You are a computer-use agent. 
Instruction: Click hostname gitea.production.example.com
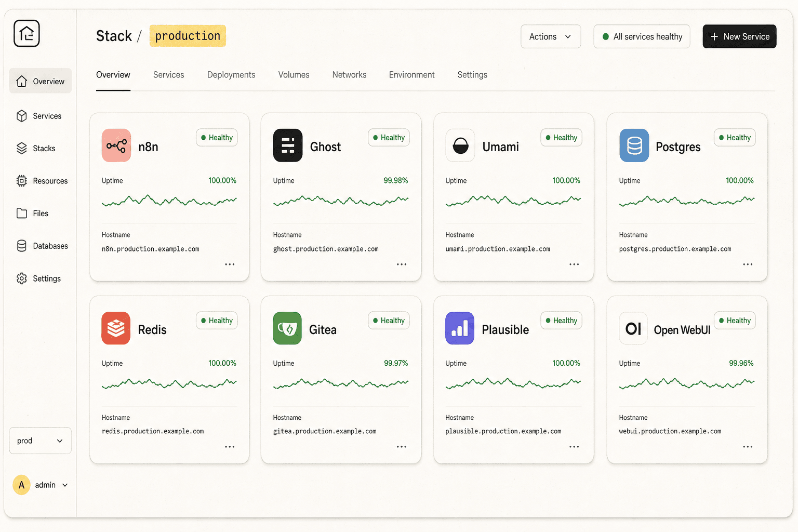[x=325, y=431]
